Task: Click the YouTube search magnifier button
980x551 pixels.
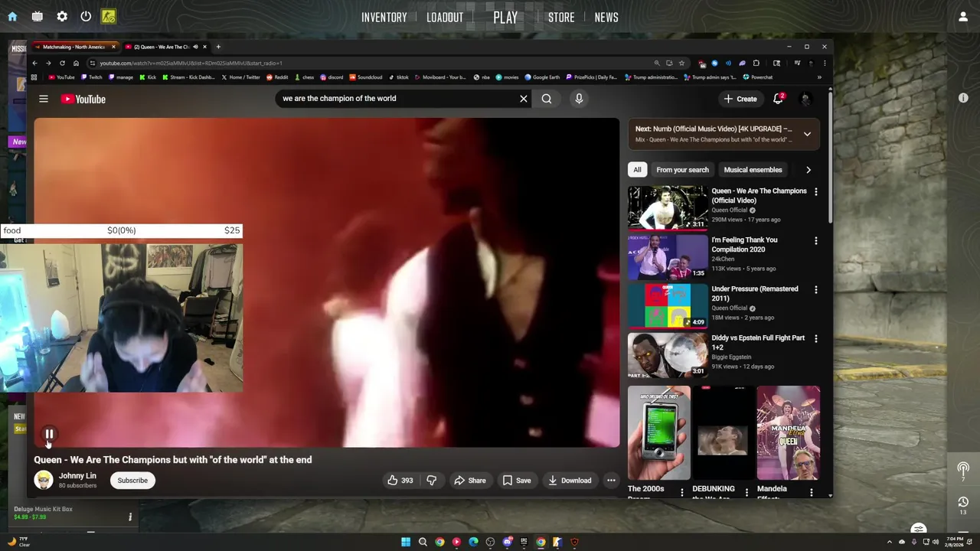Action: pos(547,98)
